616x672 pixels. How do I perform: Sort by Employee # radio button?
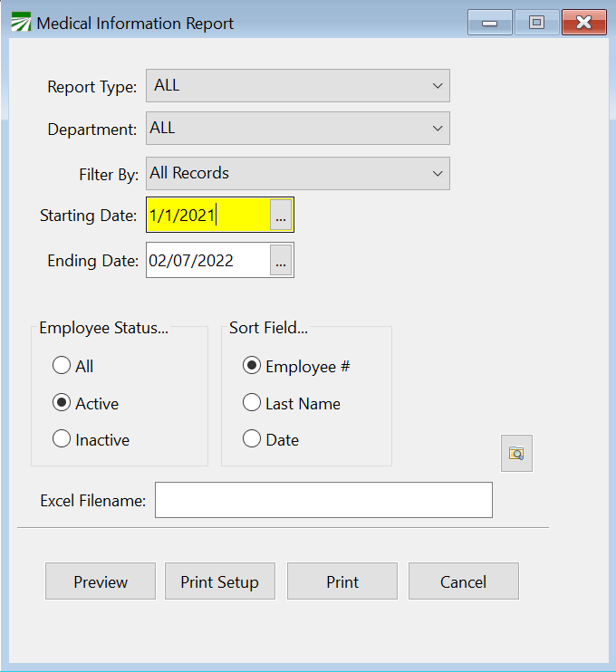[x=252, y=367]
